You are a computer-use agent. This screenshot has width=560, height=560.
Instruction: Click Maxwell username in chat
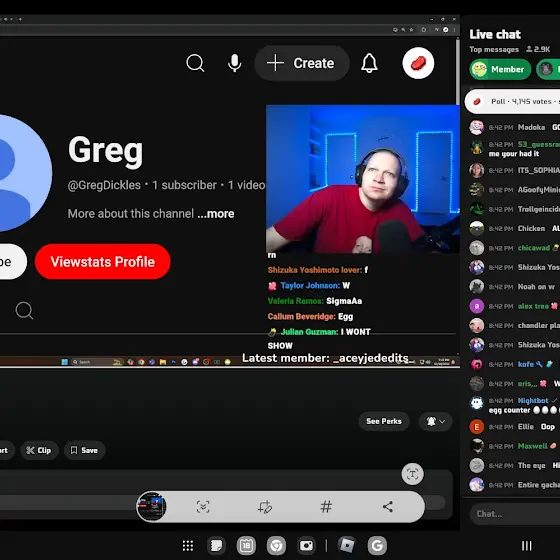click(x=532, y=446)
